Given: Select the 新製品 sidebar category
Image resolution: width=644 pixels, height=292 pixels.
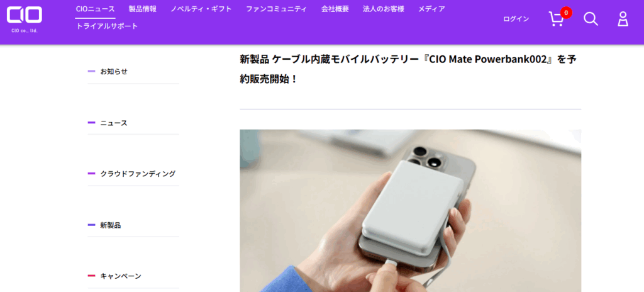Looking at the screenshot, I should click(133, 225).
